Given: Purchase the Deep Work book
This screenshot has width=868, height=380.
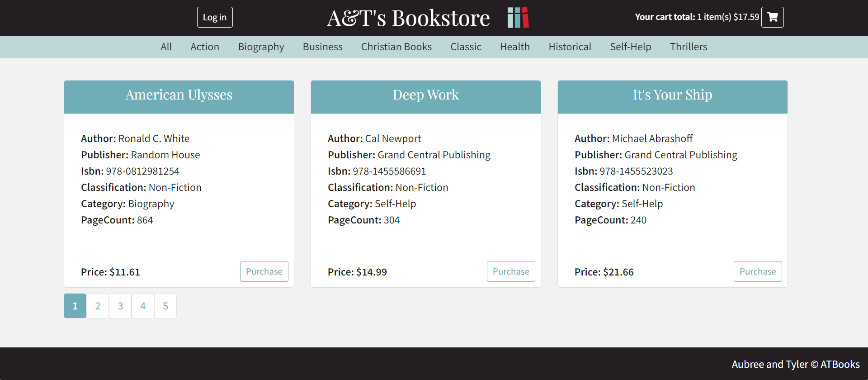Looking at the screenshot, I should coord(511,271).
